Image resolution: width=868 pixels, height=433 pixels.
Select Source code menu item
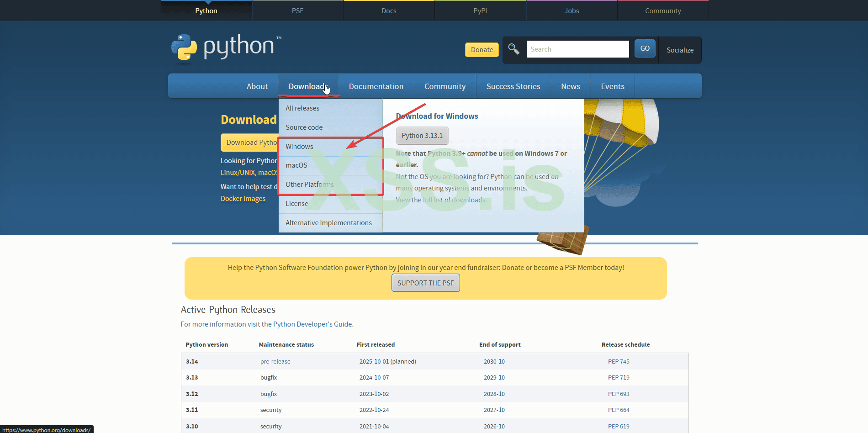coord(304,127)
